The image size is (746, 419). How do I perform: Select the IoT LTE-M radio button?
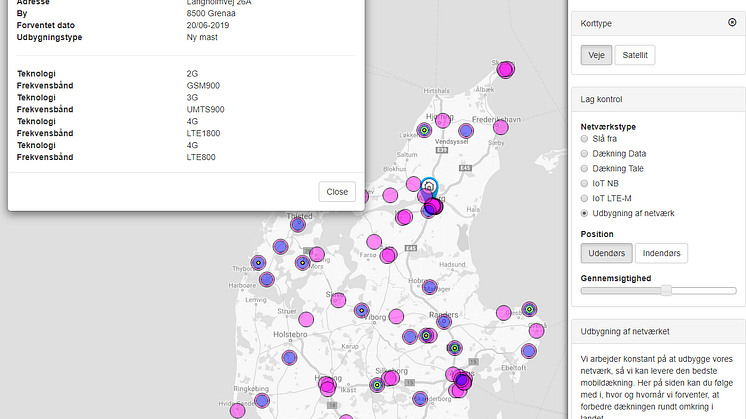pos(585,199)
